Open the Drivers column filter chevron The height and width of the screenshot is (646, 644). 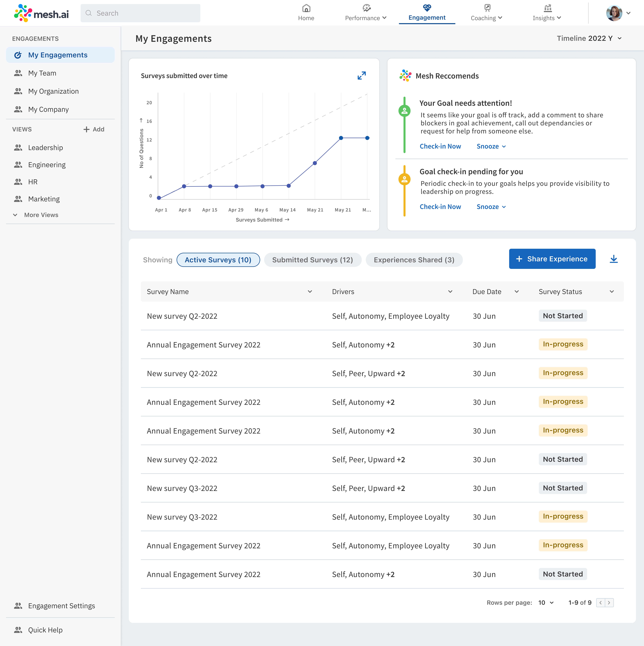(x=450, y=292)
